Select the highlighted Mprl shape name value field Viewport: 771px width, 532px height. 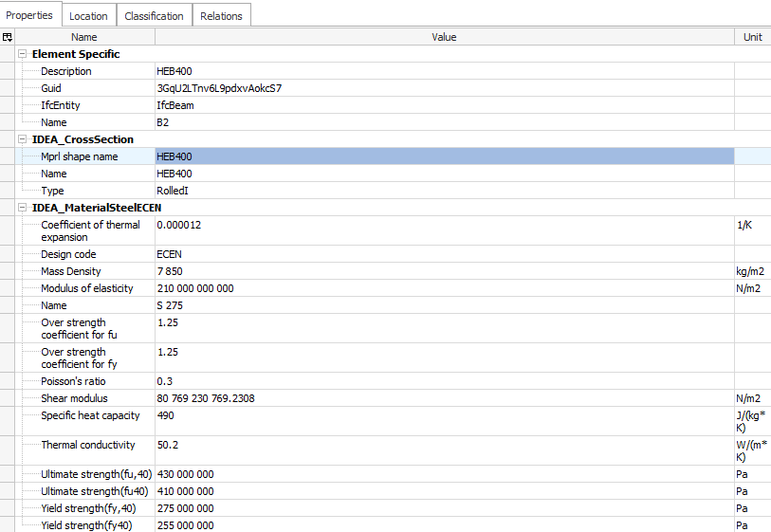[x=444, y=156]
